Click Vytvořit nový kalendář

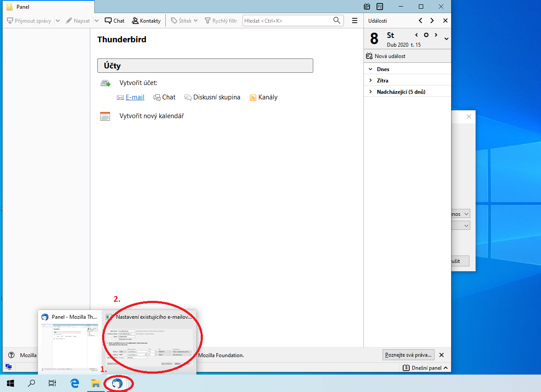[152, 116]
